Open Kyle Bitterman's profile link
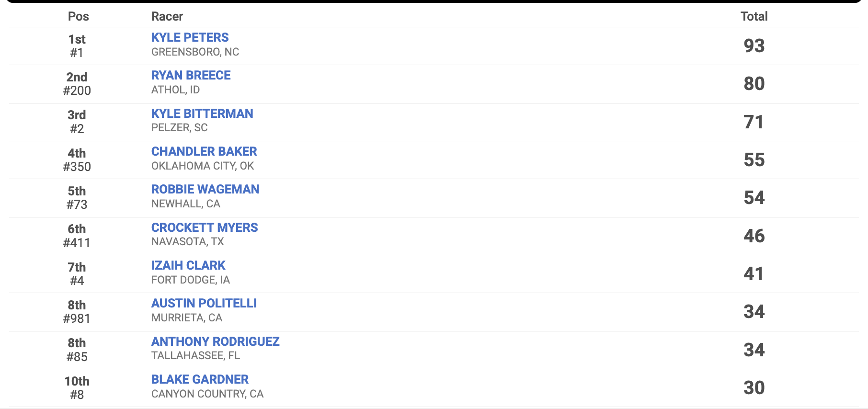 pyautogui.click(x=202, y=114)
